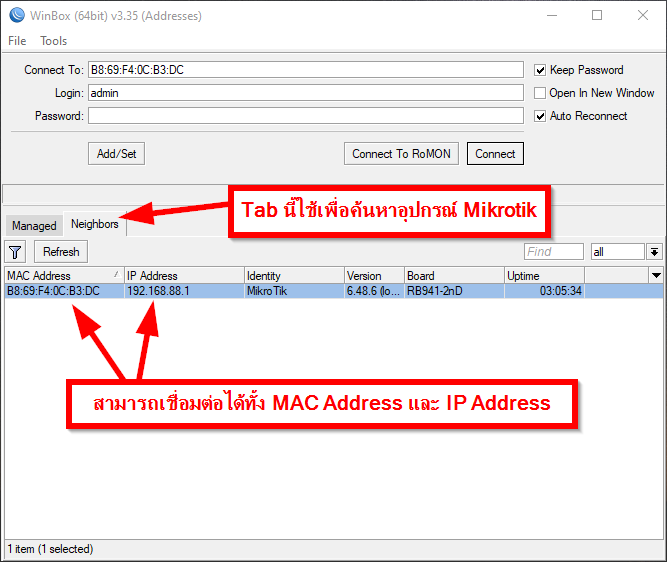Open the column selector dropdown in table header
Viewport: 667px width, 562px height.
click(x=656, y=275)
